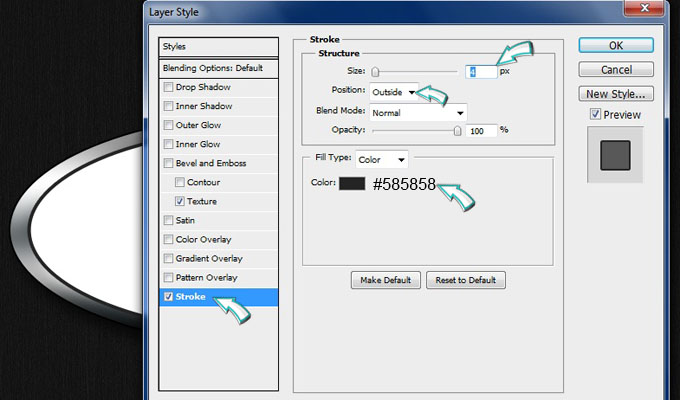Click the New Style... button
Viewport: 680px width, 400px height.
click(x=616, y=94)
